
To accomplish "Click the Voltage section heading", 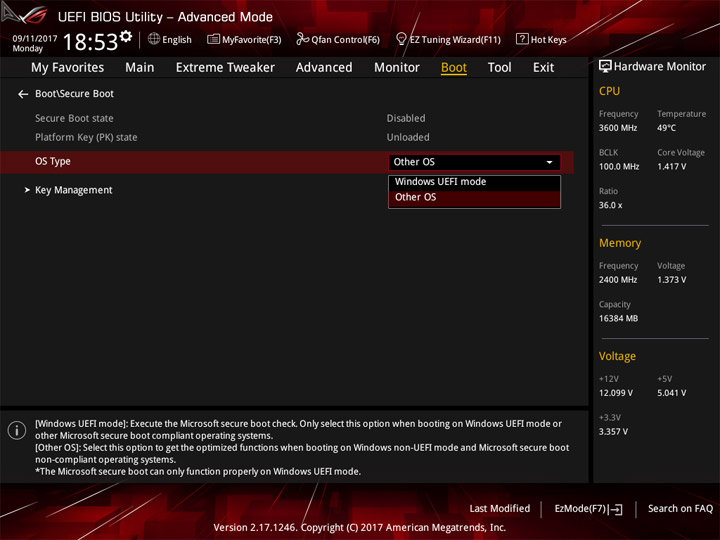I will 617,356.
